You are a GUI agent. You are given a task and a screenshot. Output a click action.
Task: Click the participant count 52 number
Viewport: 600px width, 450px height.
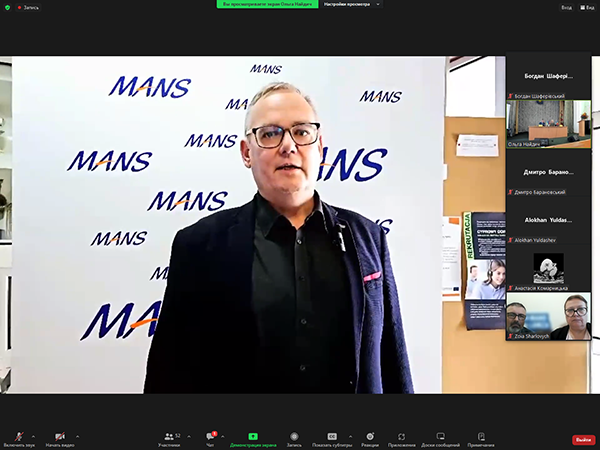click(x=178, y=436)
